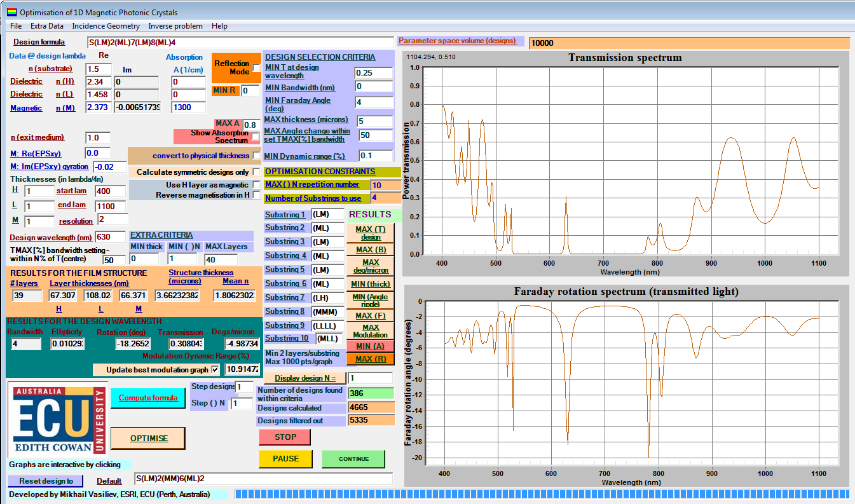Enable the Reflection Mode checkbox
Screen dimensions: 855x504
click(256, 68)
